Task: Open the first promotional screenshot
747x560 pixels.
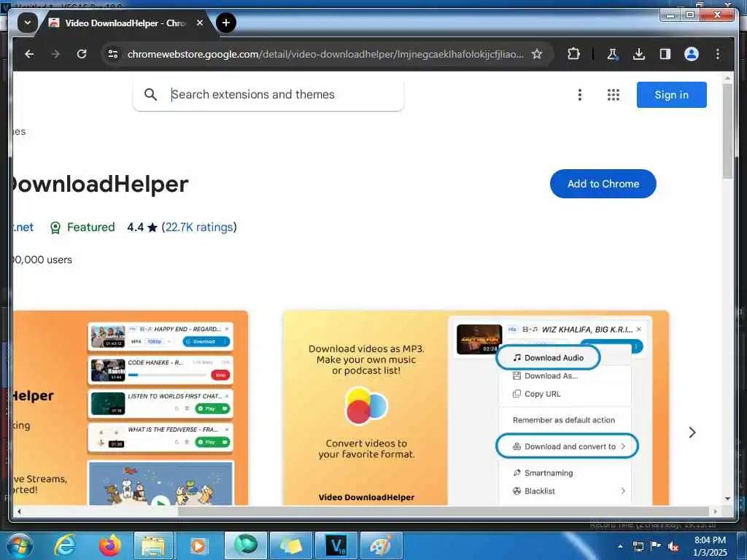Action: point(130,408)
